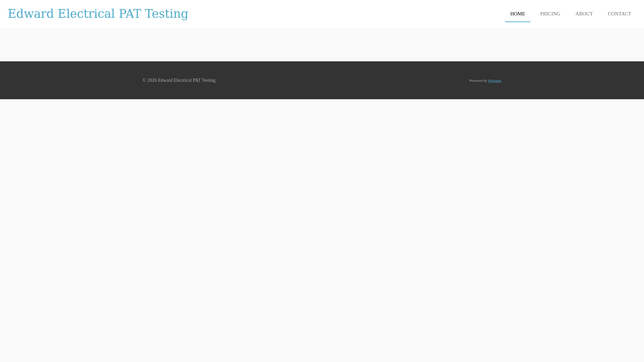Click the Edward Electrical PAT Testing title
This screenshot has width=644, height=362.
pos(98,14)
